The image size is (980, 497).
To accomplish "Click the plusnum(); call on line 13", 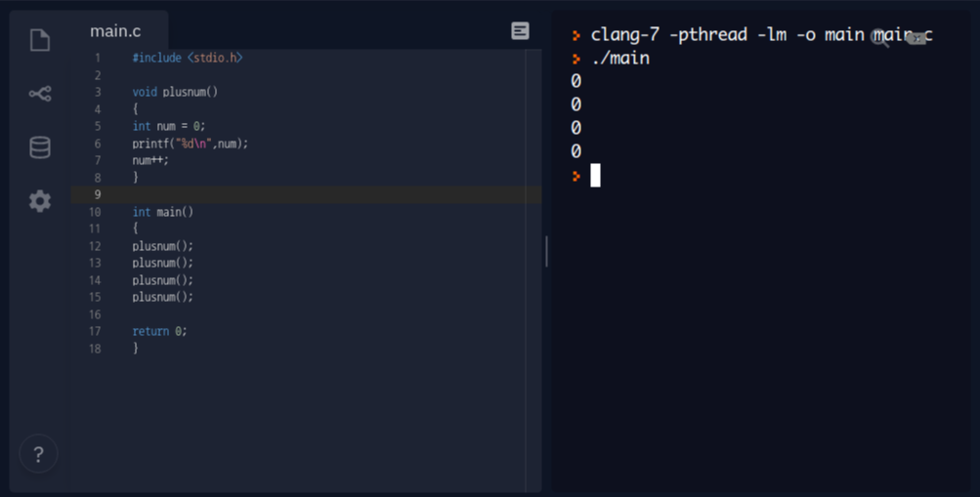I will (163, 263).
